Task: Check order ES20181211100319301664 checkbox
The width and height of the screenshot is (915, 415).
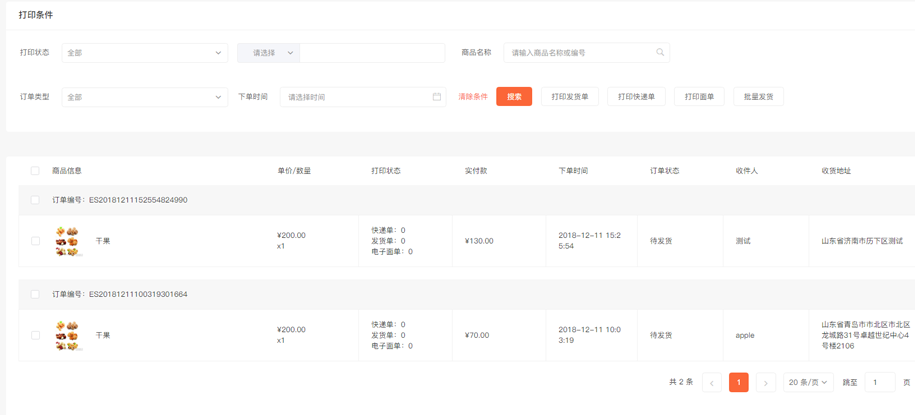Action: (35, 295)
